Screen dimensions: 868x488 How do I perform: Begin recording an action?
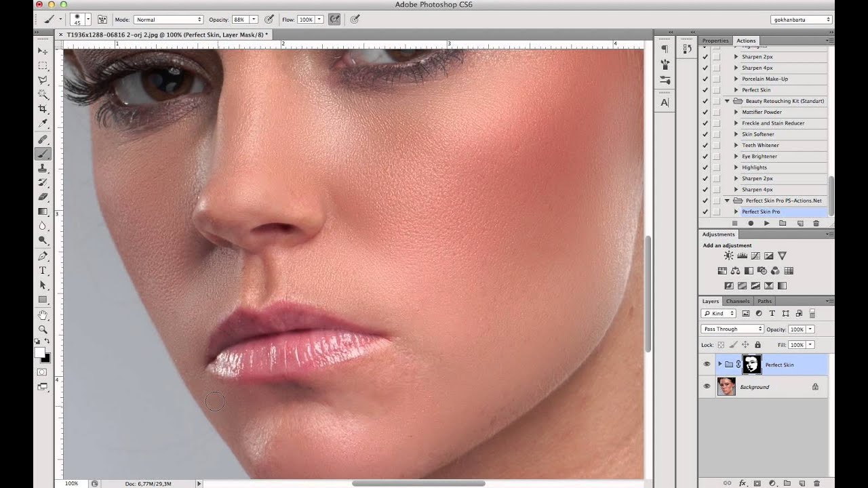tap(750, 223)
